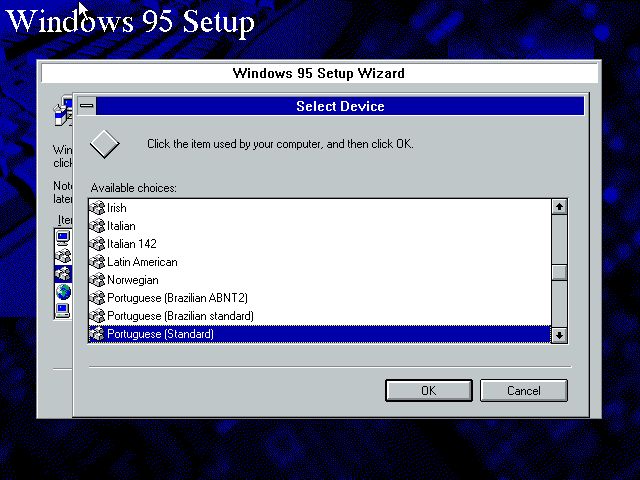Click the monitor icon in Setup Wizard list
This screenshot has width=640, height=480.
pos(63,238)
